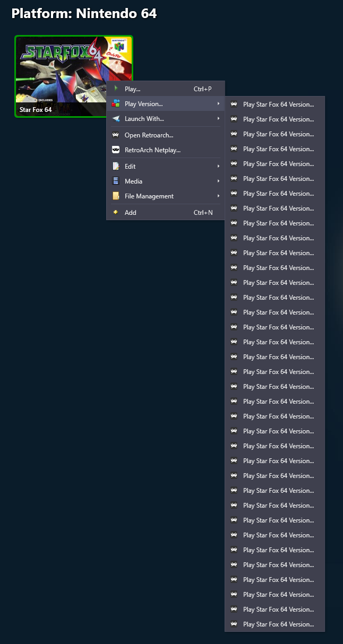Click the RetroArch Netplay icon
The width and height of the screenshot is (343, 644).
pos(116,150)
